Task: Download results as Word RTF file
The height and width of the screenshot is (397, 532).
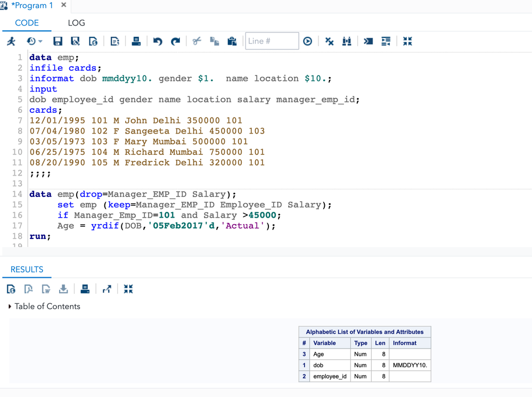Action: [46, 289]
